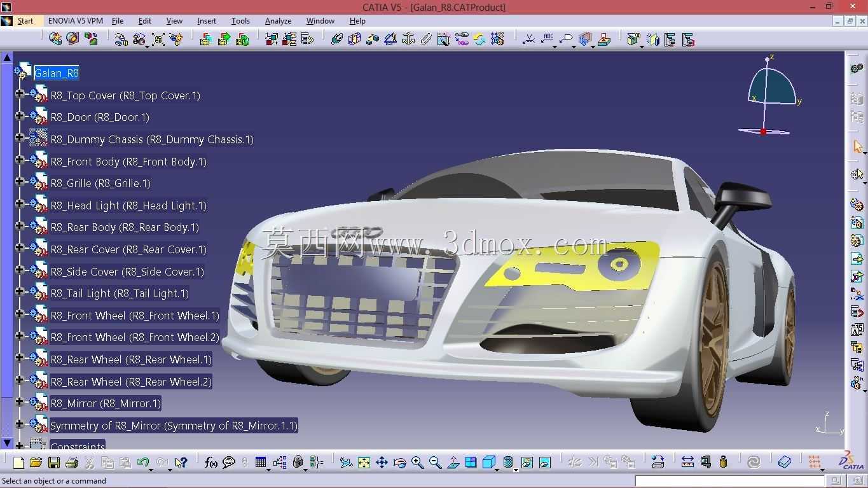Add Text with Leader annotation (ABC icon)
Screen dimensions: 868x488
pyautogui.click(x=548, y=39)
